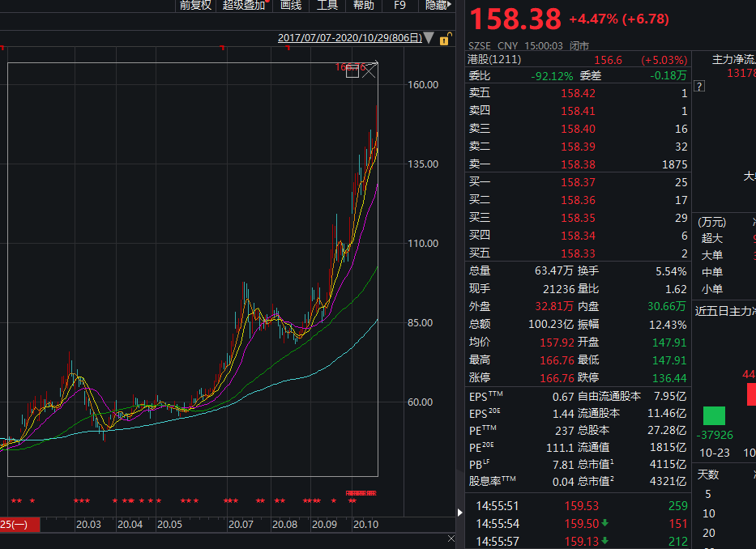Open the 帮助 help menu

pyautogui.click(x=363, y=6)
